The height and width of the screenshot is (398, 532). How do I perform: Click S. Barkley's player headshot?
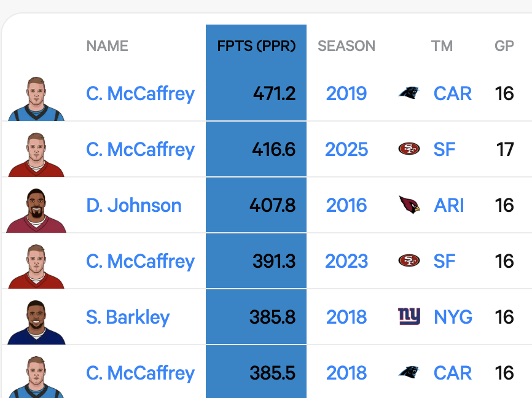pos(36,322)
